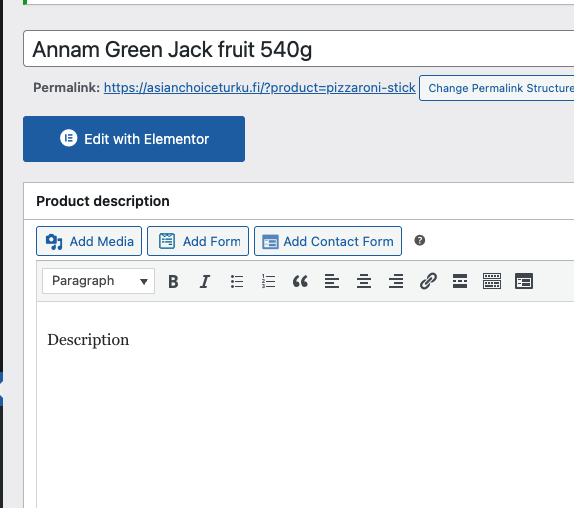The height and width of the screenshot is (508, 574).
Task: Align text center
Action: point(364,281)
